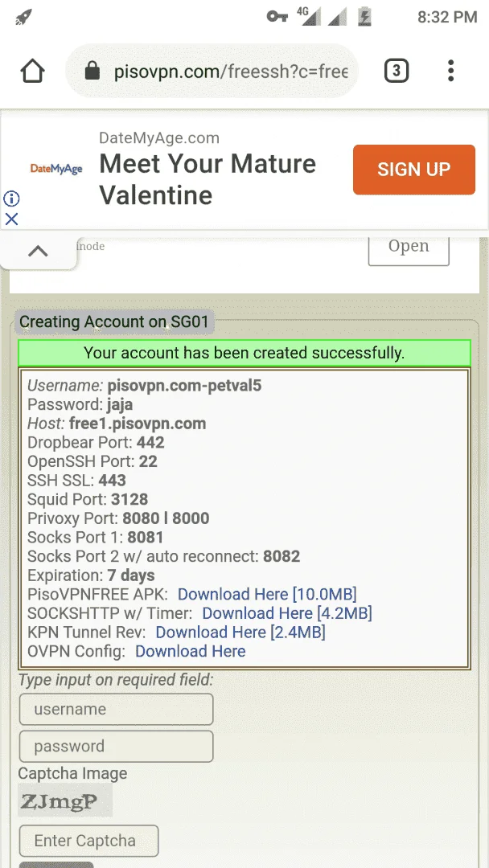The image size is (489, 868).
Task: Tap the 8:32 PM clock
Action: coord(447,17)
